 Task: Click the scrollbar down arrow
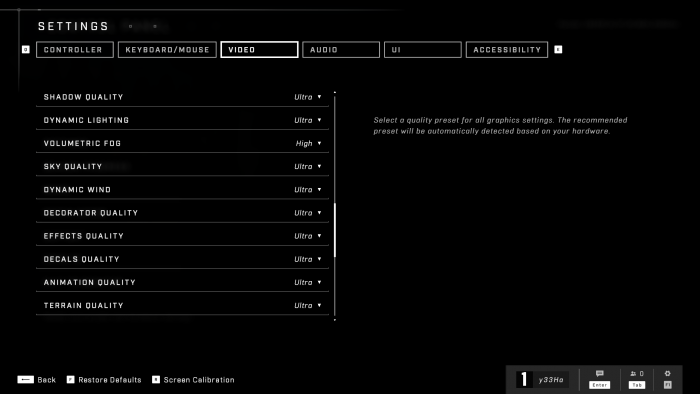[335, 319]
